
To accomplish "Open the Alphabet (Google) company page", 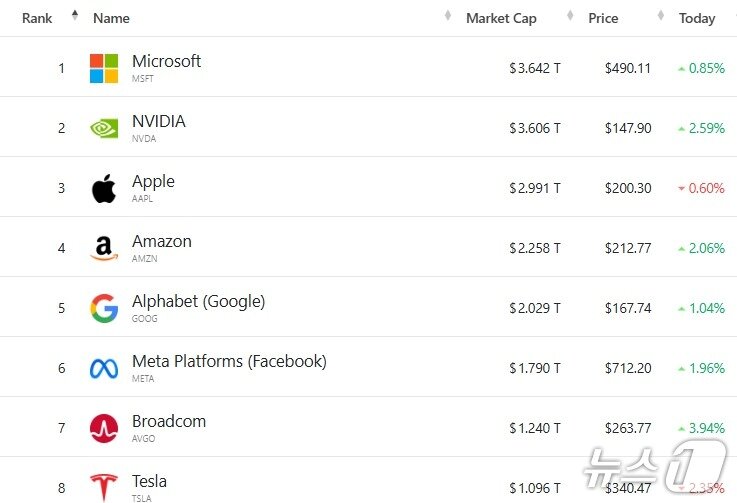I will point(198,301).
